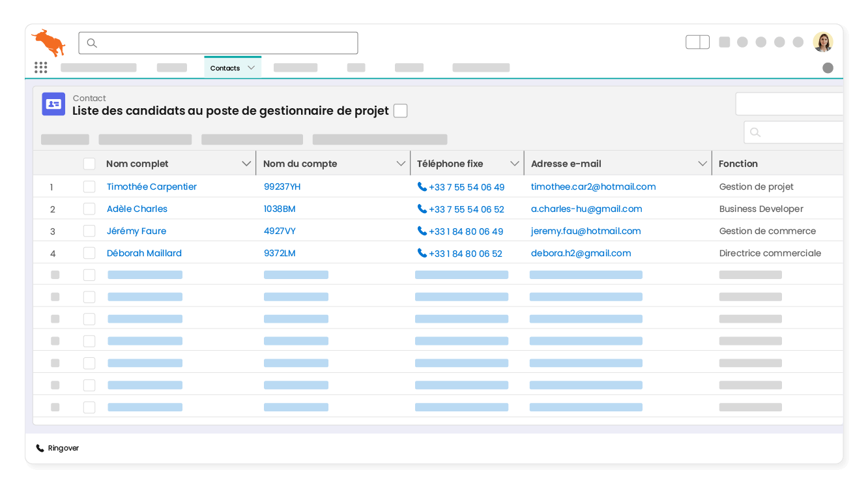This screenshot has width=868, height=487.
Task: Click the magnifier in the top search bar
Action: (91, 42)
